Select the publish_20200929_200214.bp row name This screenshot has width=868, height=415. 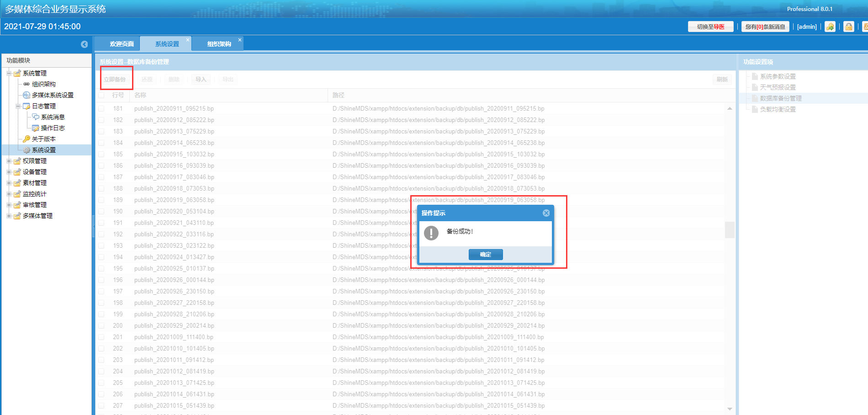174,326
